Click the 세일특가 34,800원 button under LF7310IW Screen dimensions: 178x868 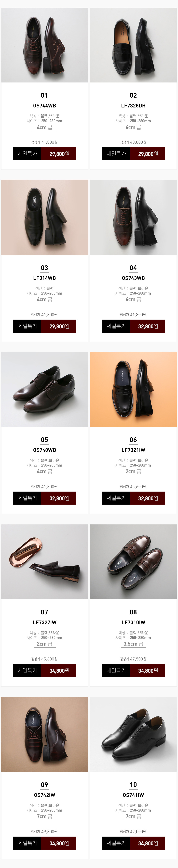point(133,670)
